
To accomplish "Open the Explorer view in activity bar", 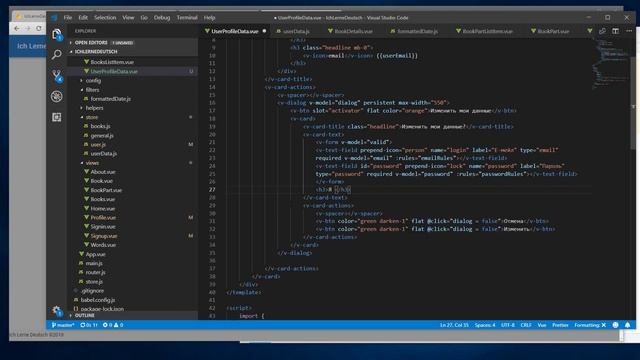I will (x=57, y=34).
